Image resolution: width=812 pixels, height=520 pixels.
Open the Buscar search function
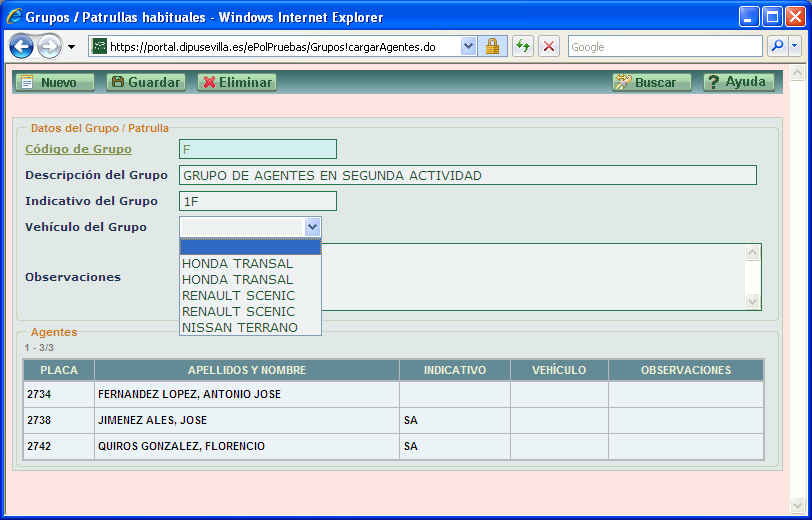click(x=651, y=82)
